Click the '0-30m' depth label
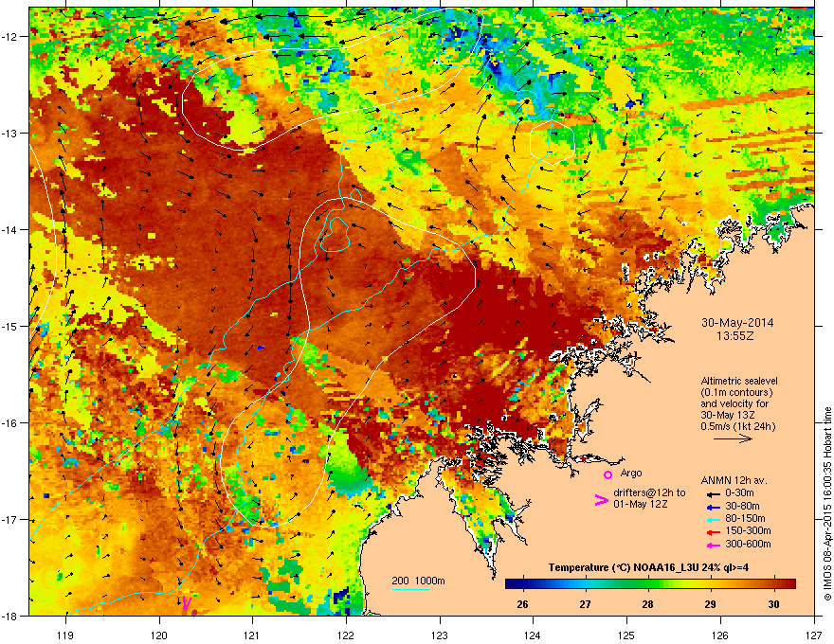The width and height of the screenshot is (834, 644). pyautogui.click(x=739, y=493)
